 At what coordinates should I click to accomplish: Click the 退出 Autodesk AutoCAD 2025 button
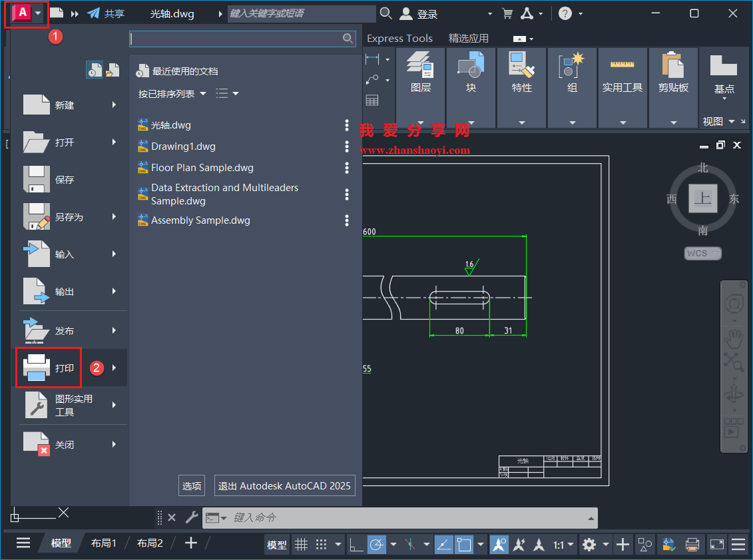[284, 485]
